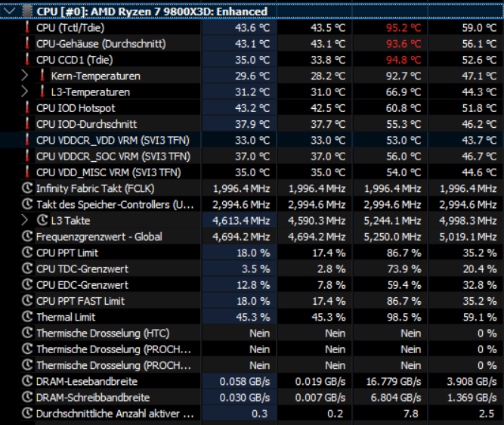The width and height of the screenshot is (504, 425).
Task: Click thermometer icon of CPU IOD-Durchschnitt
Action: tap(27, 124)
